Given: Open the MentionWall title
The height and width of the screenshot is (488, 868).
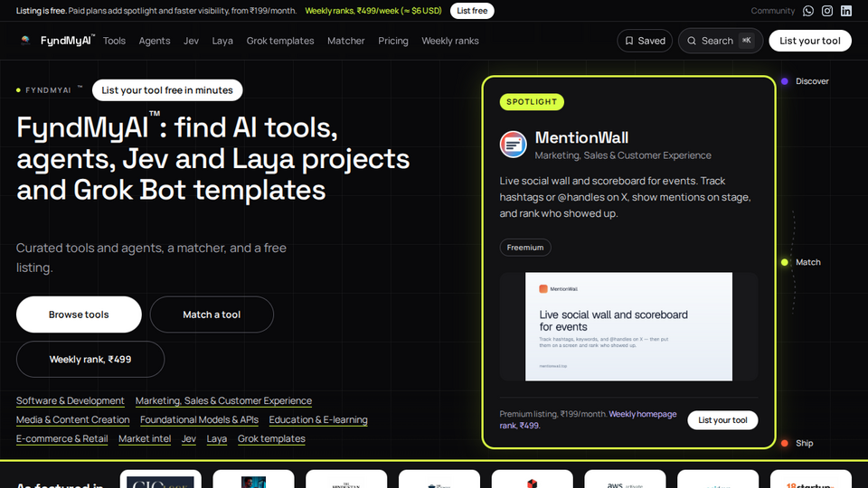Looking at the screenshot, I should coord(581,137).
